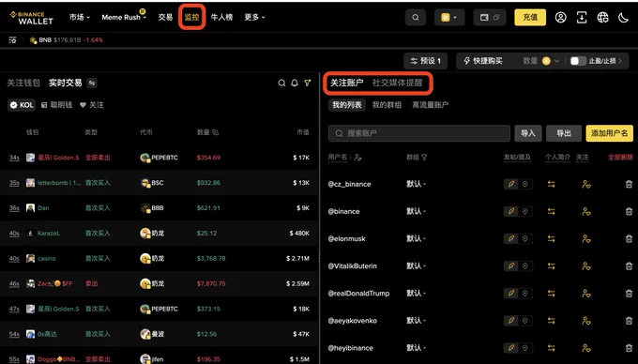Screen dimensions: 638x364
Task: Open the search icon in top navigation
Action: (416, 18)
